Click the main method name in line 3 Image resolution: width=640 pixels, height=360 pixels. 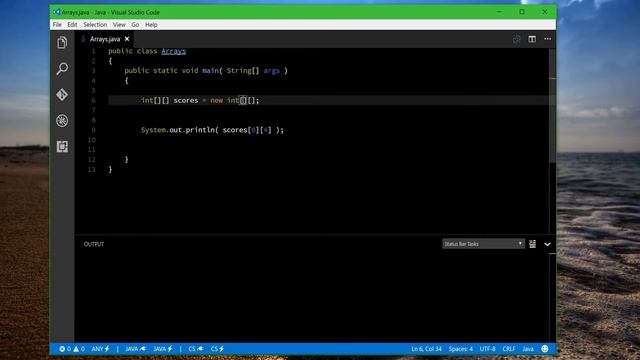tap(210, 71)
